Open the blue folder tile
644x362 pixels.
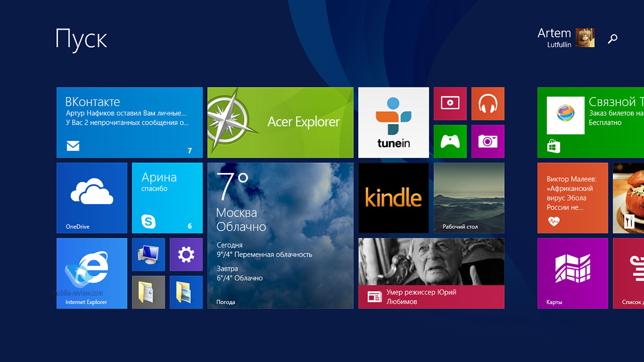click(x=186, y=292)
